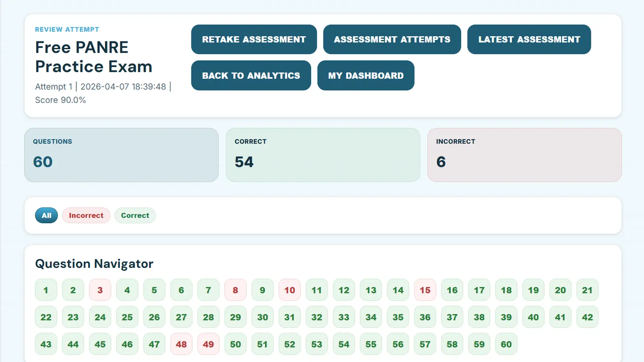Review incorrect question 49
This screenshot has height=362, width=644.
[x=208, y=344]
